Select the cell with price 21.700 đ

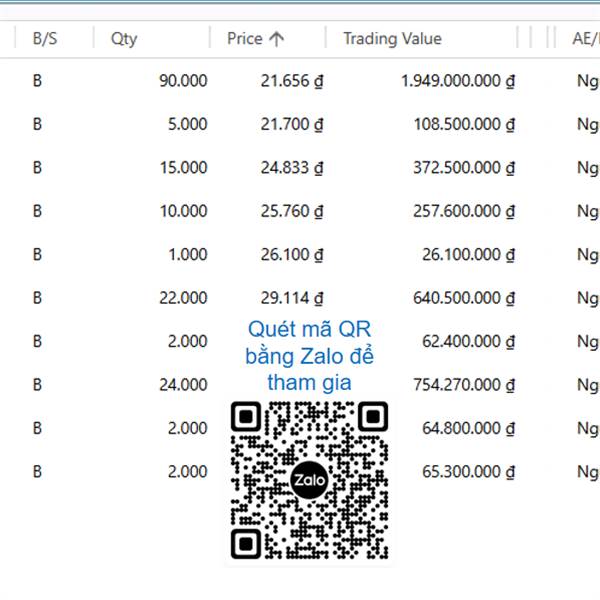pyautogui.click(x=292, y=124)
